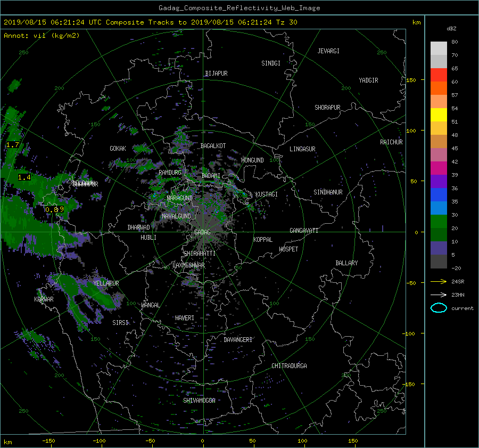Click the UTC Composite Tracks timestamp header

150,22
